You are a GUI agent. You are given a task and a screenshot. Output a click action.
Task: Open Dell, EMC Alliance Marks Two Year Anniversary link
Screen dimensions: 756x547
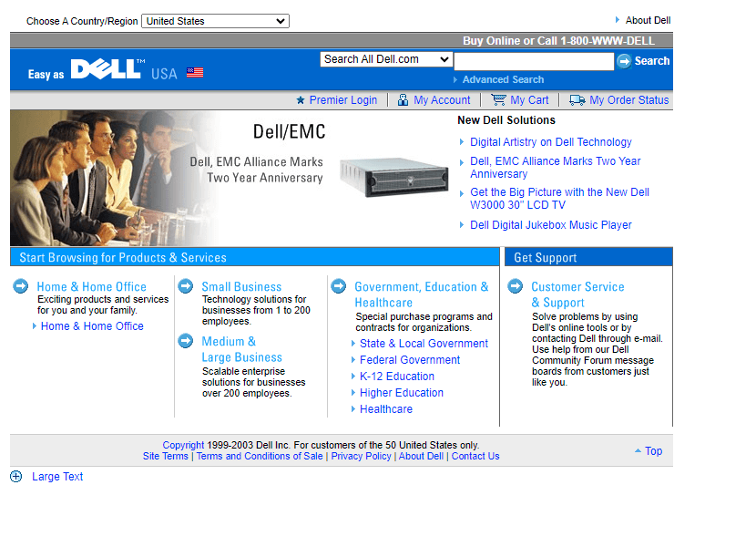pyautogui.click(x=555, y=168)
